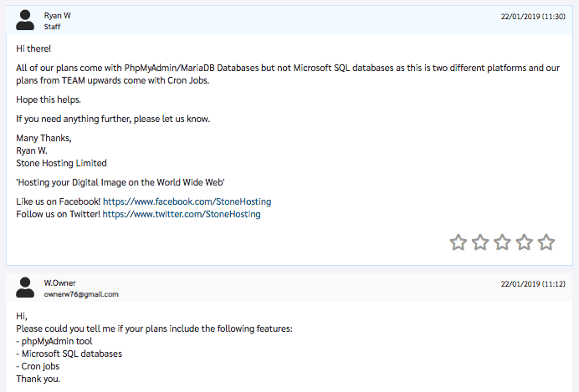Screen dimensions: 579x392
Task: Click the 22/01/2019 (11:12) timestamp
Action: 533,283
